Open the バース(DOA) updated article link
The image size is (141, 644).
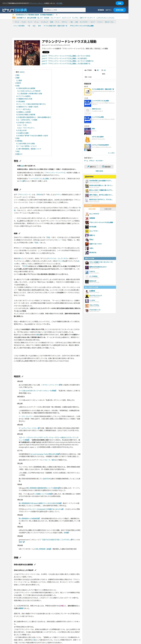tap(93, 276)
